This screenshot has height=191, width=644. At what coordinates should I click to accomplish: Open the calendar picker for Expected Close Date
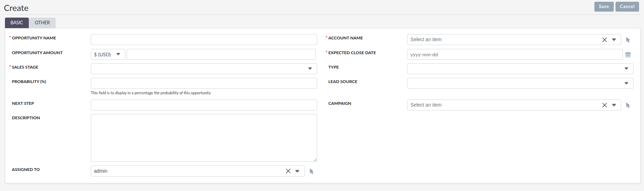point(628,55)
